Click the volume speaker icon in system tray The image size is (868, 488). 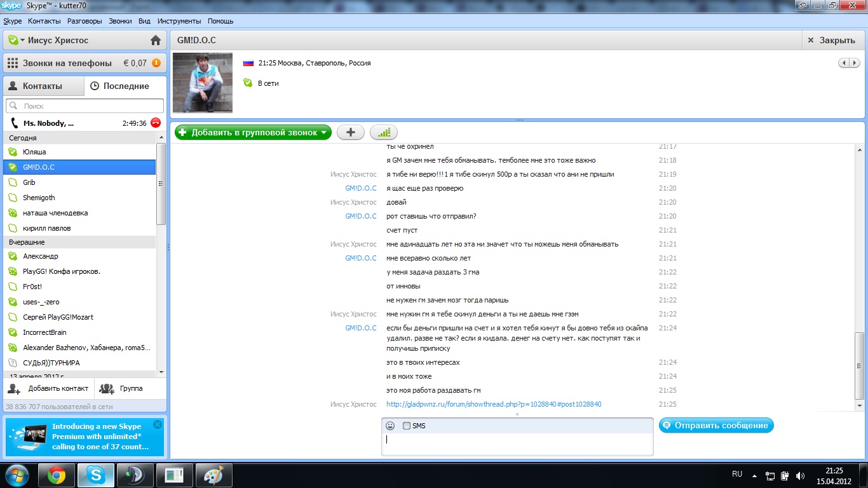tap(800, 475)
